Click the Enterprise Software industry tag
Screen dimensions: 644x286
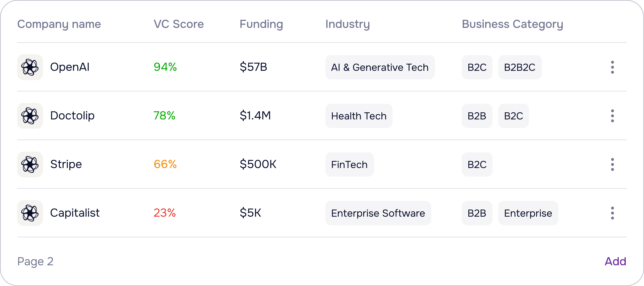[378, 213]
